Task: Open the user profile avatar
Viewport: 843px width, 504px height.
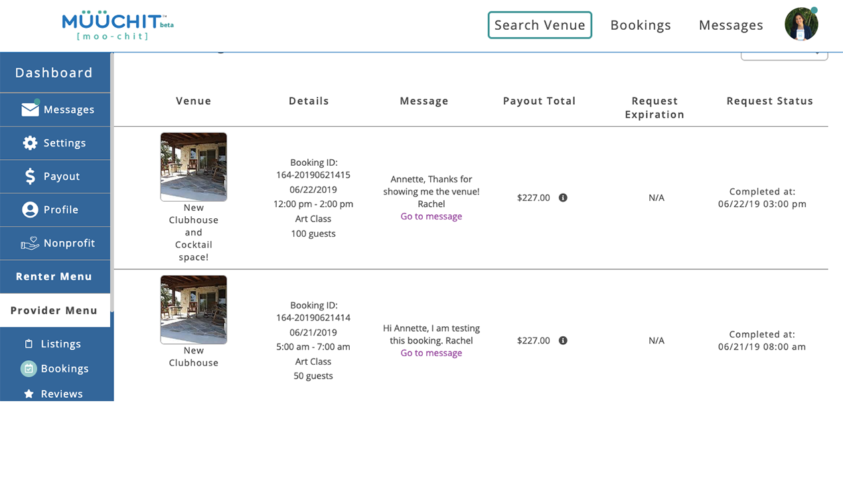Action: coord(801,25)
